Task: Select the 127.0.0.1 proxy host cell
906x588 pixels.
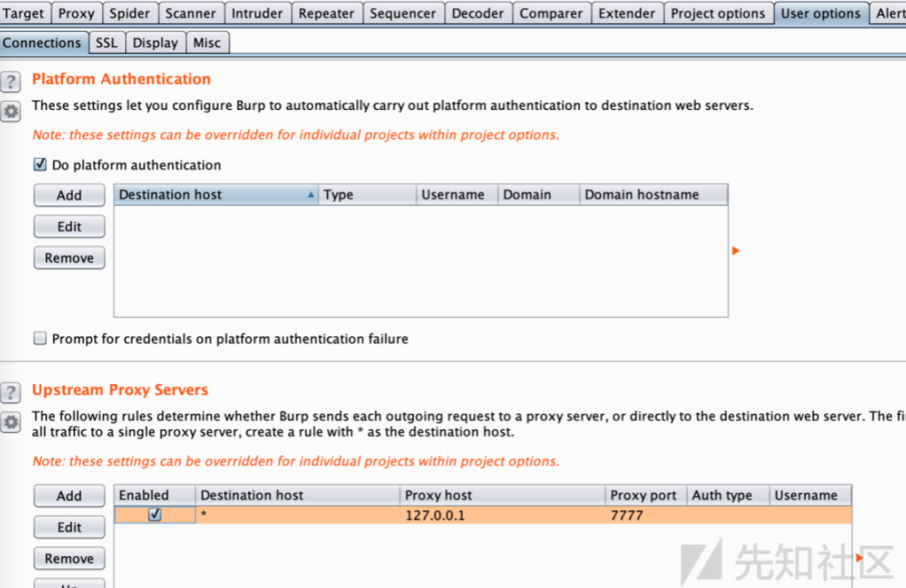Action: point(502,515)
